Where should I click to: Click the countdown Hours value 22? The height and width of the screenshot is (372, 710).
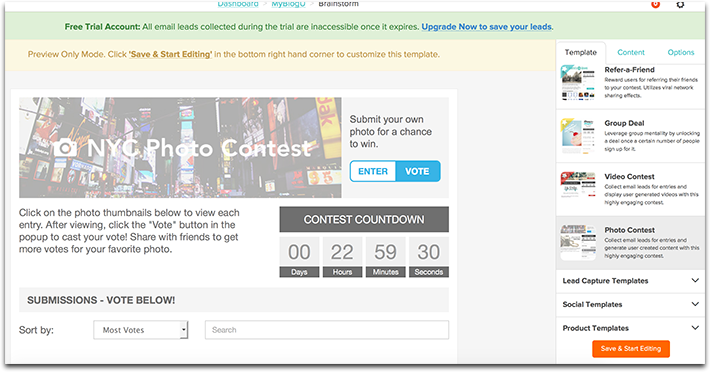342,252
